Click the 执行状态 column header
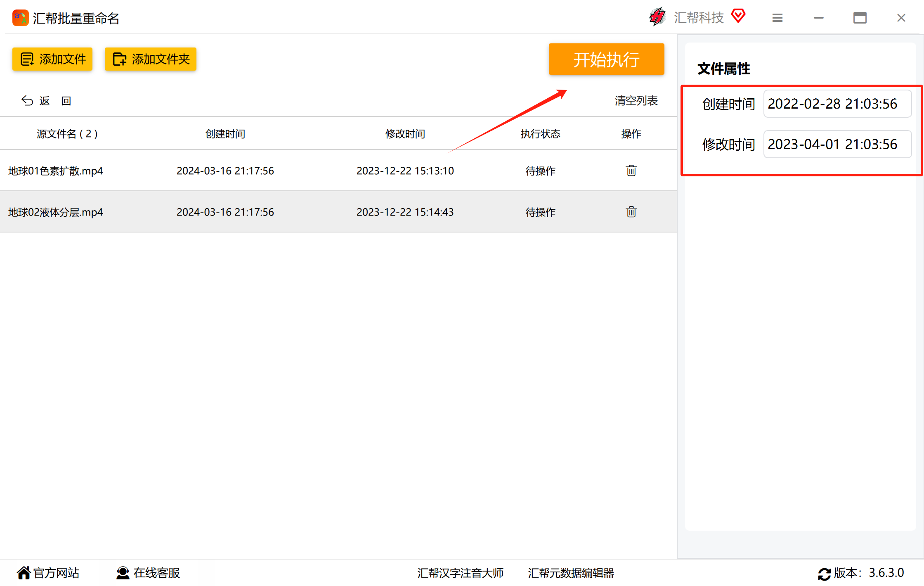Viewport: 924px width, 586px height. coord(541,134)
